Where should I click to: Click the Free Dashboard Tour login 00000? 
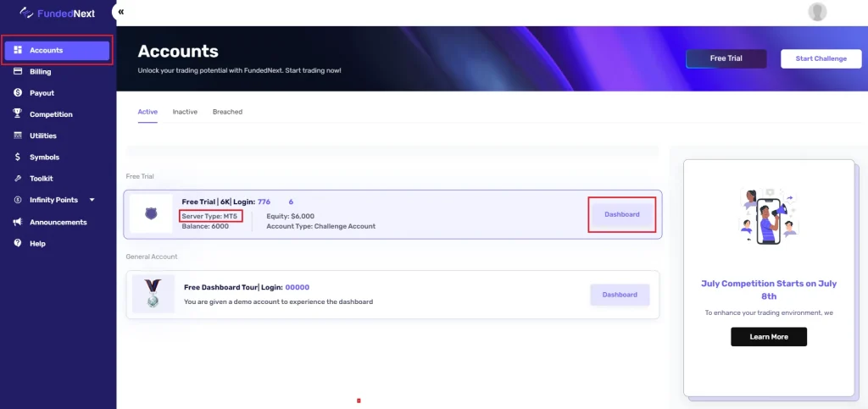pyautogui.click(x=298, y=287)
